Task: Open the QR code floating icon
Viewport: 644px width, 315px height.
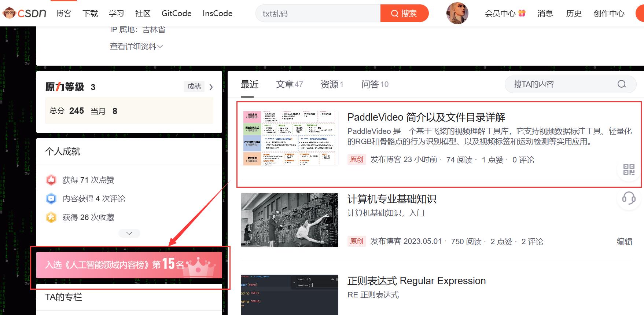Action: click(629, 169)
